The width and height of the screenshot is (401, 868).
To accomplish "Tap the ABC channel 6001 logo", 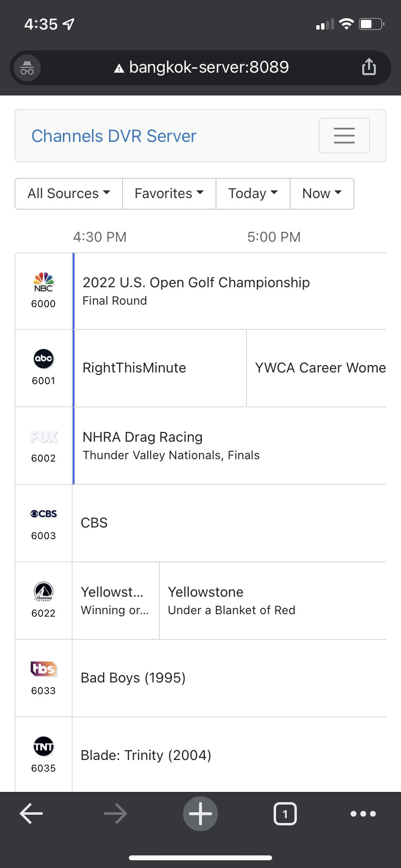I will [x=44, y=358].
